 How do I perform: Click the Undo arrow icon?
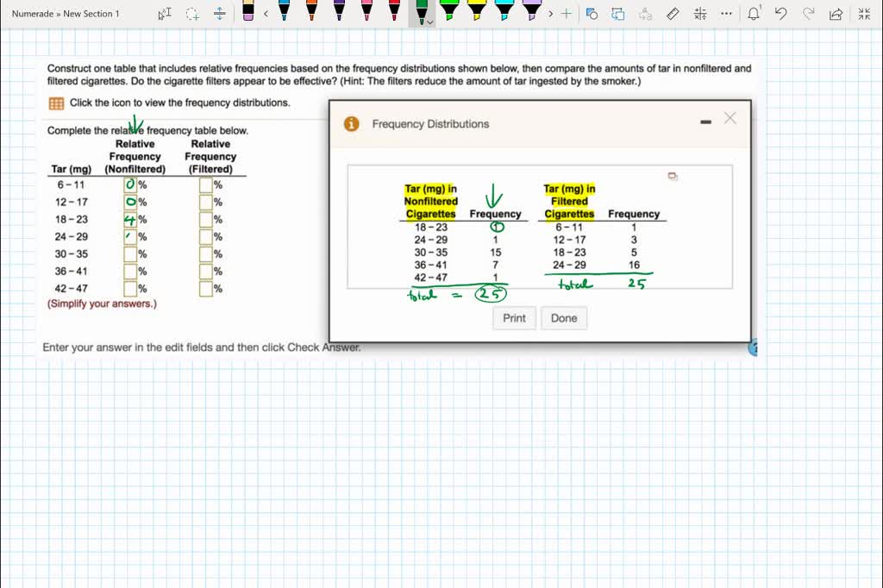(782, 13)
